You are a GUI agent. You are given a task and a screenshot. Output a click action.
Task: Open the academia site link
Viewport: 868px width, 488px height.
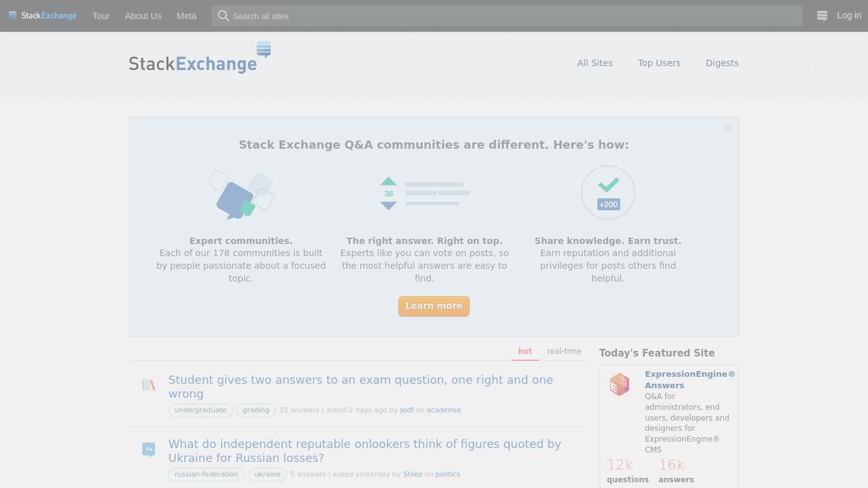point(444,410)
